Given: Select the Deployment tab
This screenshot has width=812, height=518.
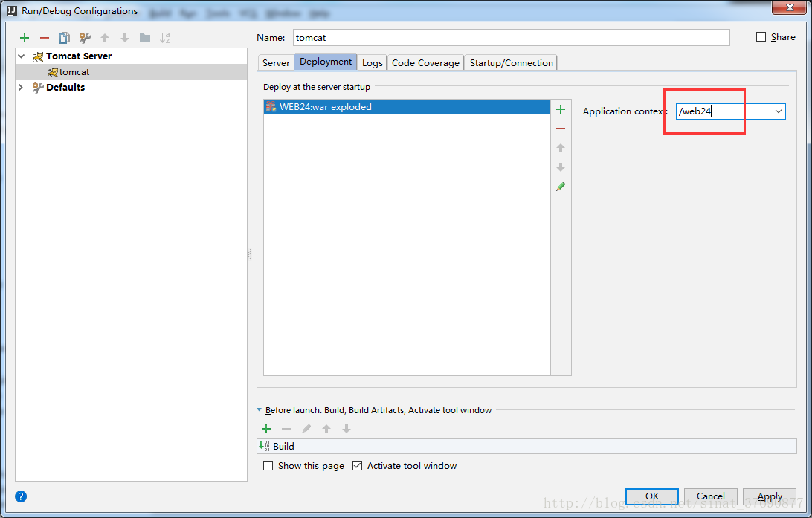Looking at the screenshot, I should [x=326, y=62].
